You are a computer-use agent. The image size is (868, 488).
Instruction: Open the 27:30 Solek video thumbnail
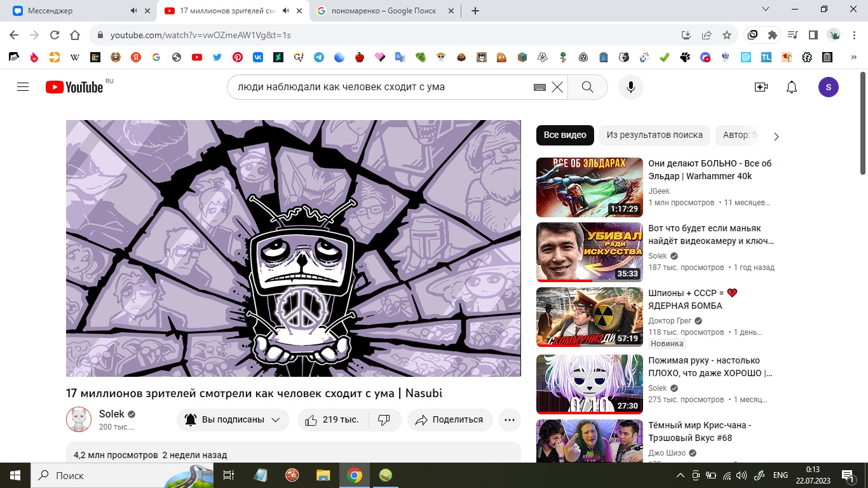590,384
